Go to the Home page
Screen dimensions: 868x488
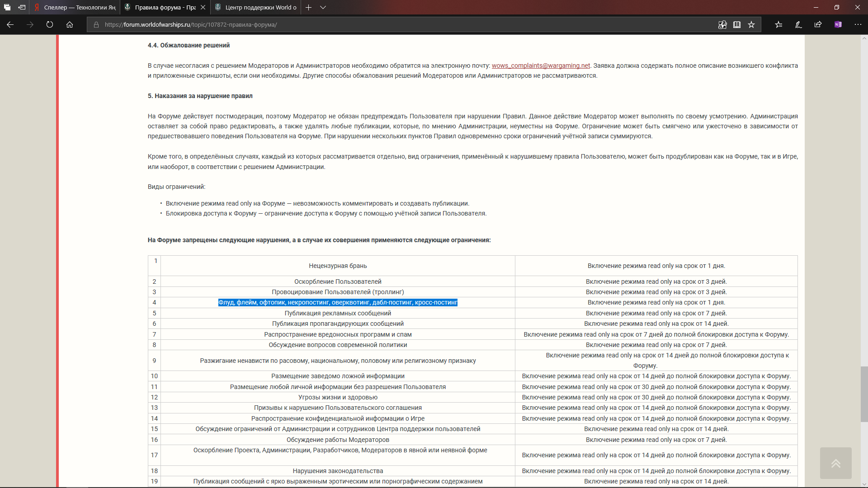click(70, 24)
